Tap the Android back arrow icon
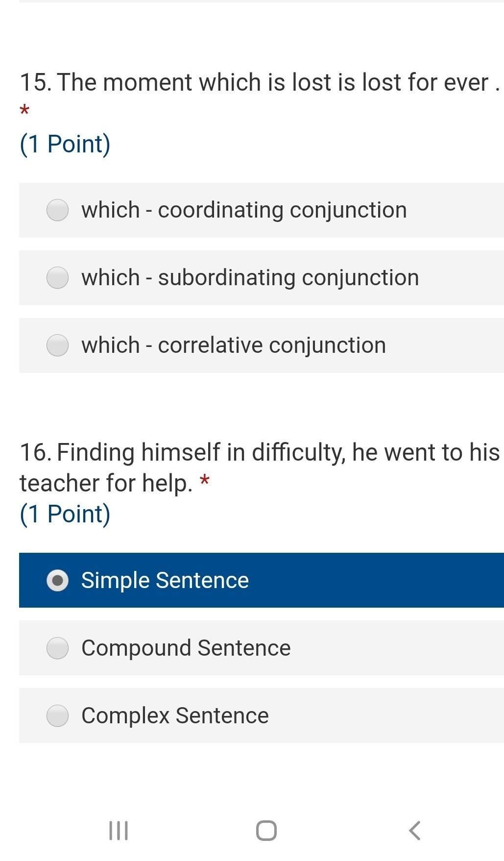This screenshot has width=504, height=861. (x=414, y=830)
